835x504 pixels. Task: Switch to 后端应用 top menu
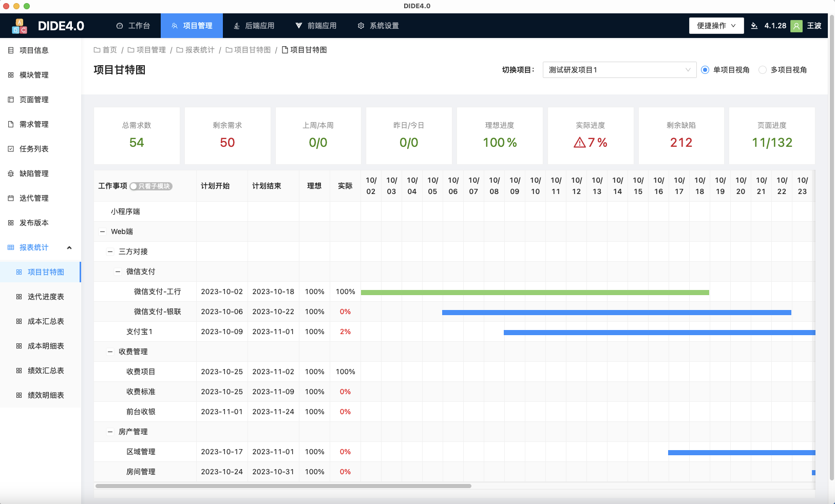pos(254,26)
